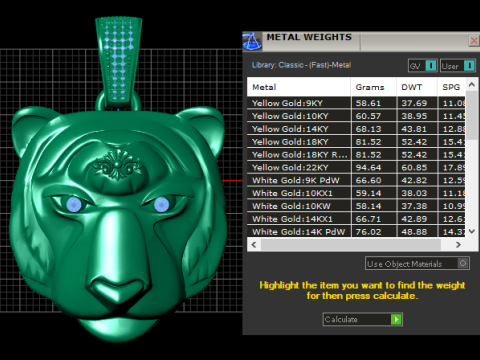Select the Yellow Gold:18KY row
The width and height of the screenshot is (480, 360).
pyautogui.click(x=356, y=142)
